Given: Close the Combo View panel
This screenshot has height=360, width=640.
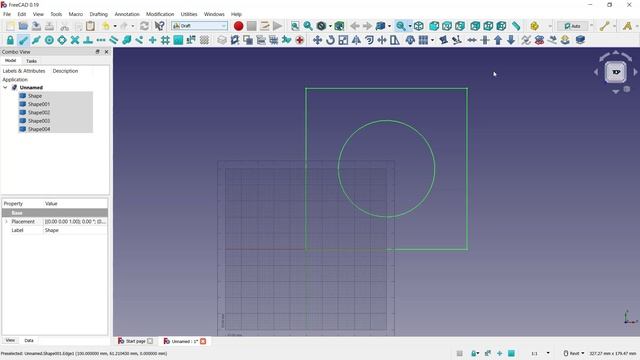Looking at the screenshot, I should (x=107, y=52).
